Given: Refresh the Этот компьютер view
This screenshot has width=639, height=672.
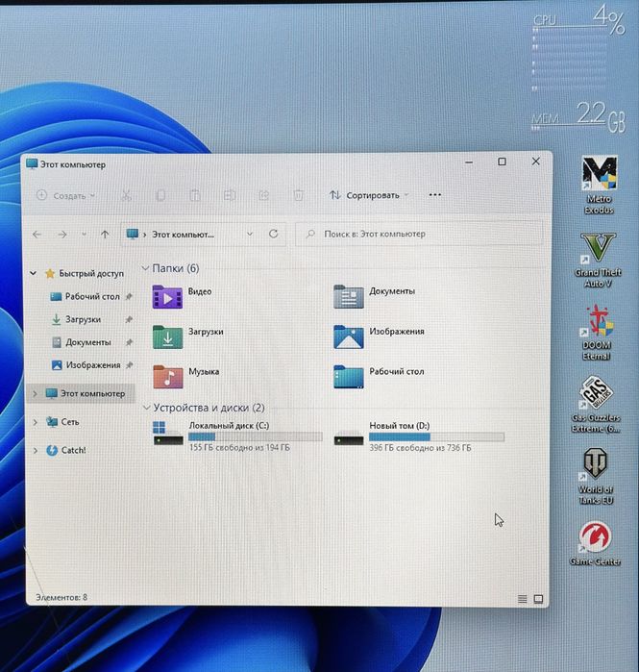Looking at the screenshot, I should pyautogui.click(x=273, y=234).
